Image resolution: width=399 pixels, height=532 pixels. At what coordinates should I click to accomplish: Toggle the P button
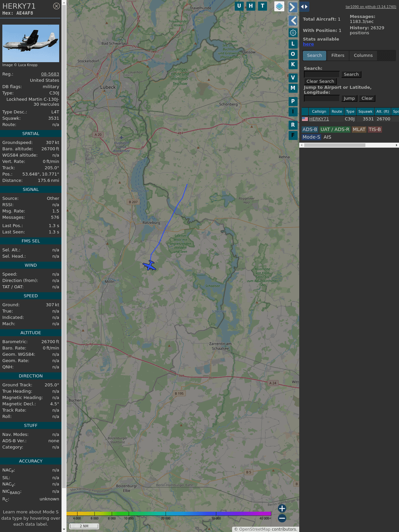(293, 101)
